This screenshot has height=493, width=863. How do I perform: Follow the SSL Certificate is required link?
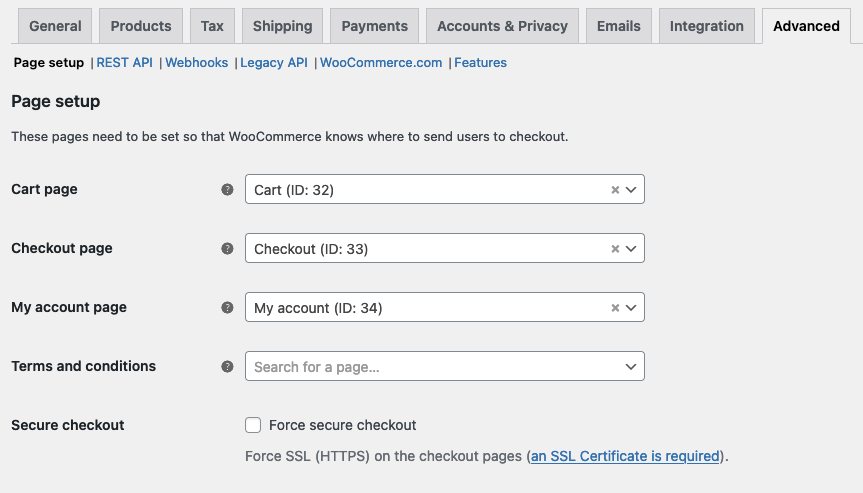point(625,456)
